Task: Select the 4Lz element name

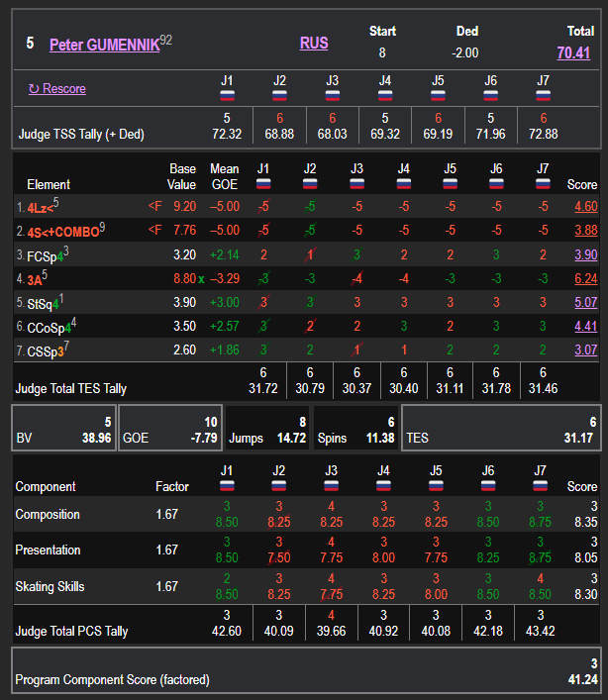Action: [38, 207]
